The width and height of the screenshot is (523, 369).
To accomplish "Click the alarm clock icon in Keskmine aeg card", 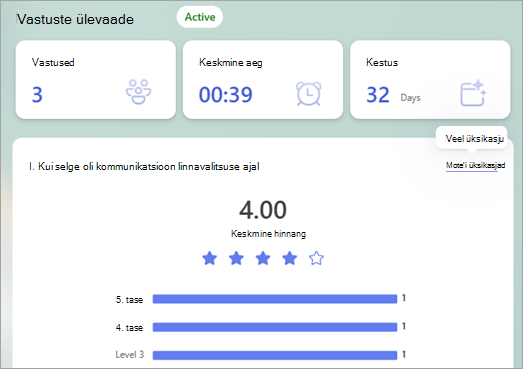I will click(x=309, y=94).
